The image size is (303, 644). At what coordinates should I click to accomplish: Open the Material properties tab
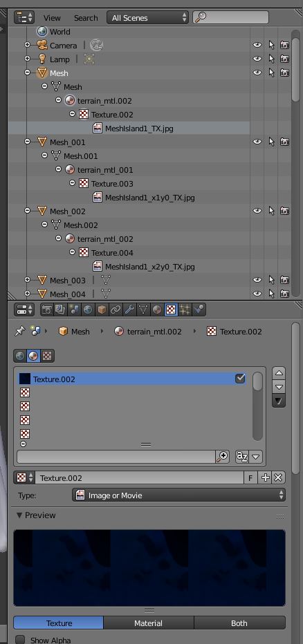(156, 310)
